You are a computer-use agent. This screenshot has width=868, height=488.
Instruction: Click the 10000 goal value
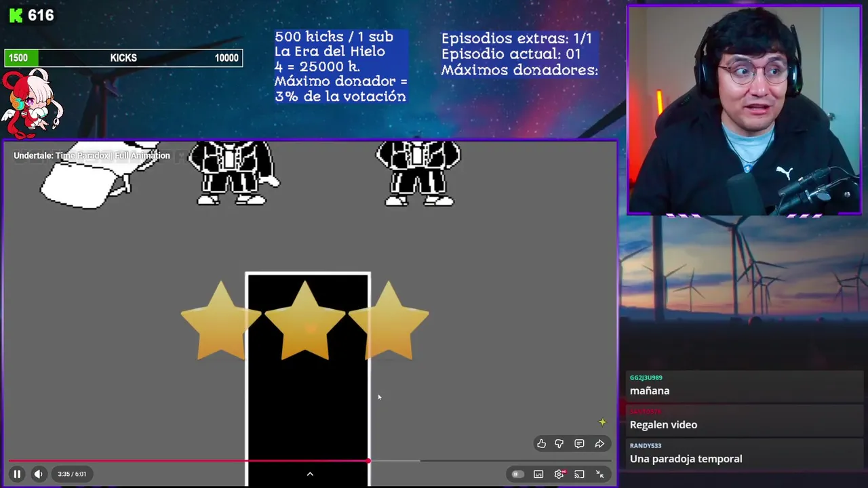[226, 58]
